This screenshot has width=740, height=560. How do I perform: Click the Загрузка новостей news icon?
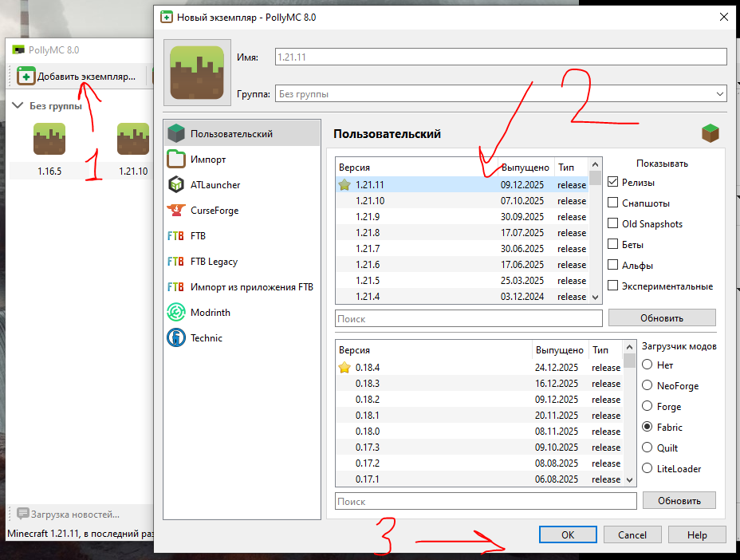(22, 514)
